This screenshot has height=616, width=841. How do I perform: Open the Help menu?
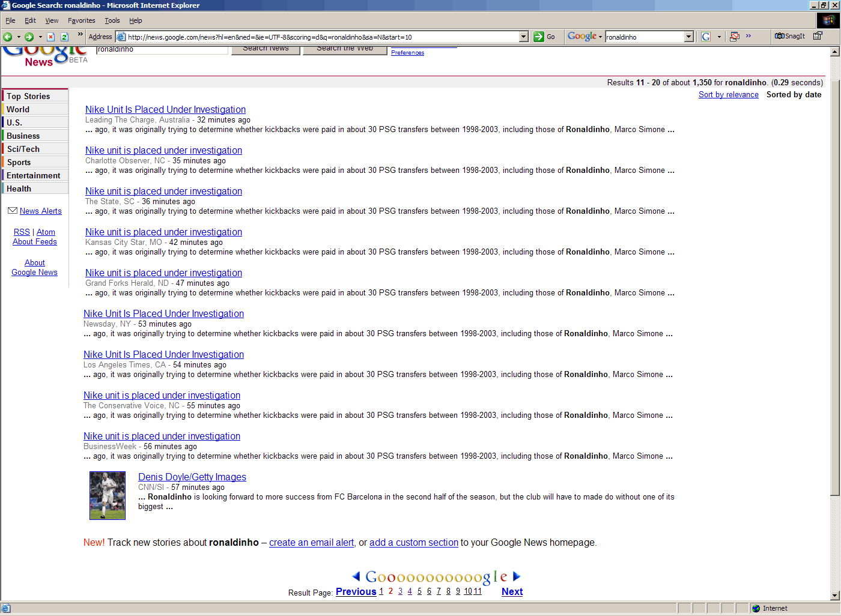(x=136, y=20)
